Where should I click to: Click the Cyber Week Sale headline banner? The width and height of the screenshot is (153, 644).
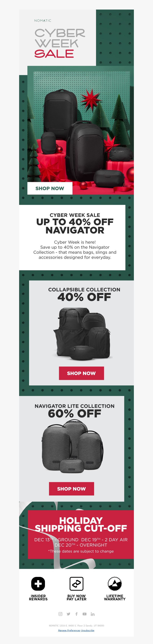60,43
